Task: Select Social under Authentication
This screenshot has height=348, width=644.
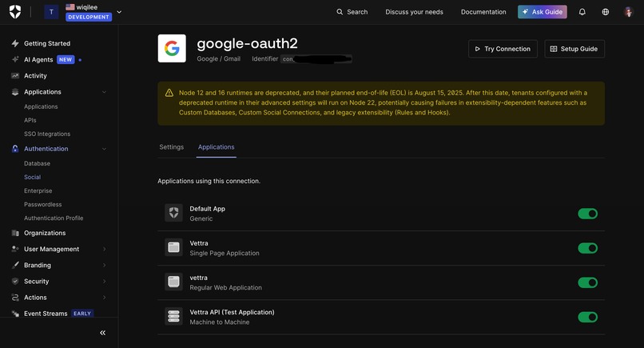Action: point(32,177)
